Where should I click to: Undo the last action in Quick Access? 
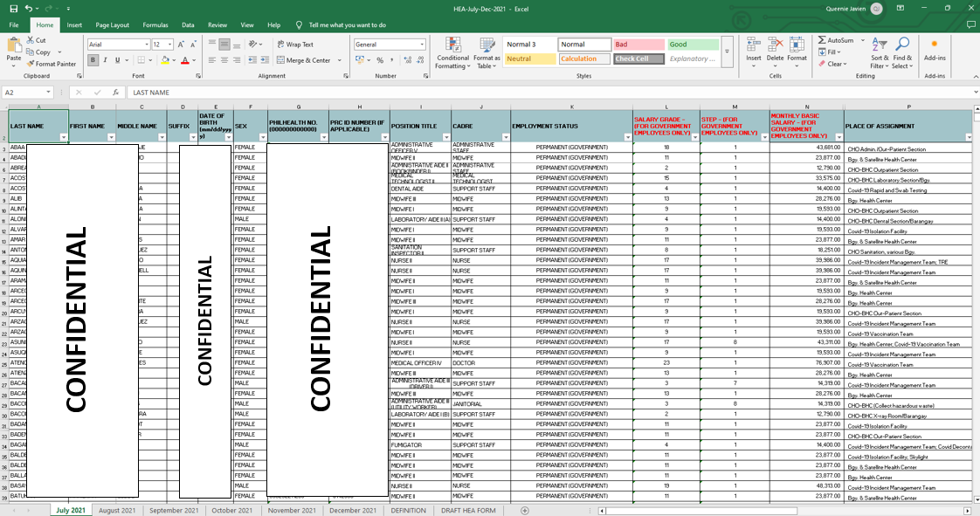pos(28,9)
